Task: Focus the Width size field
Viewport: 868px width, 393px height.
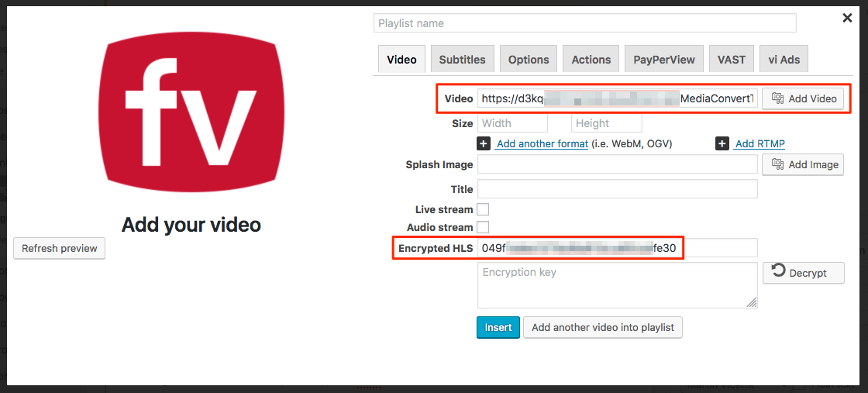Action: pyautogui.click(x=512, y=123)
